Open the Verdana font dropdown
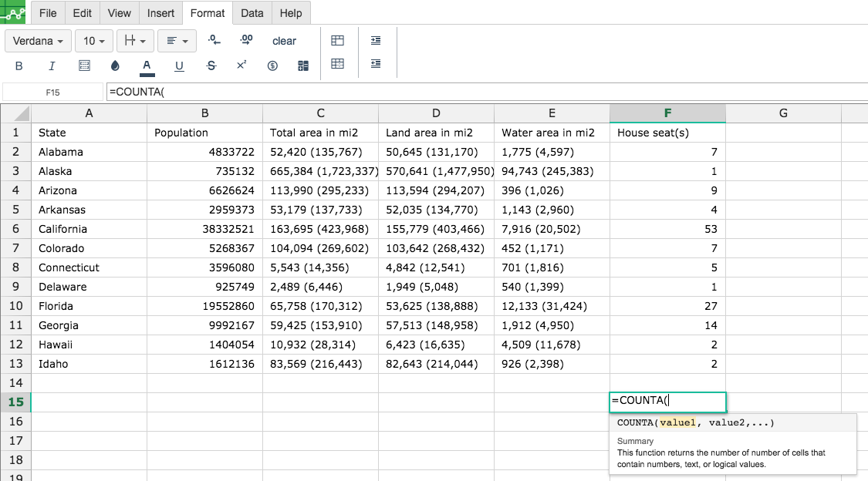Image resolution: width=868 pixels, height=481 pixels. pyautogui.click(x=39, y=41)
